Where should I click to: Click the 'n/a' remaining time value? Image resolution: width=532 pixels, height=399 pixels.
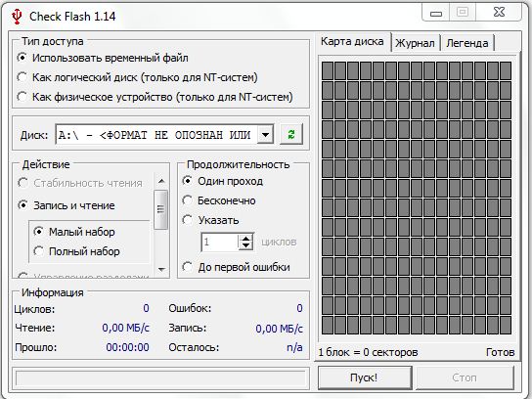pyautogui.click(x=294, y=347)
